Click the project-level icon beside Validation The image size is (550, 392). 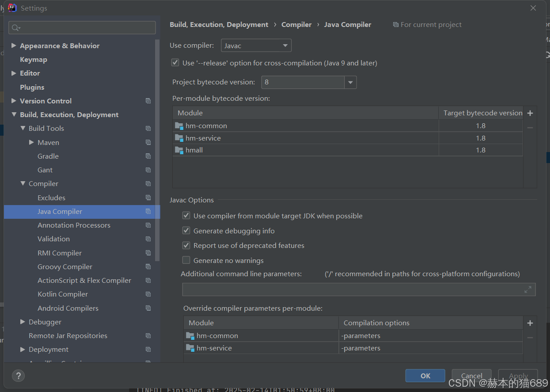pyautogui.click(x=148, y=239)
